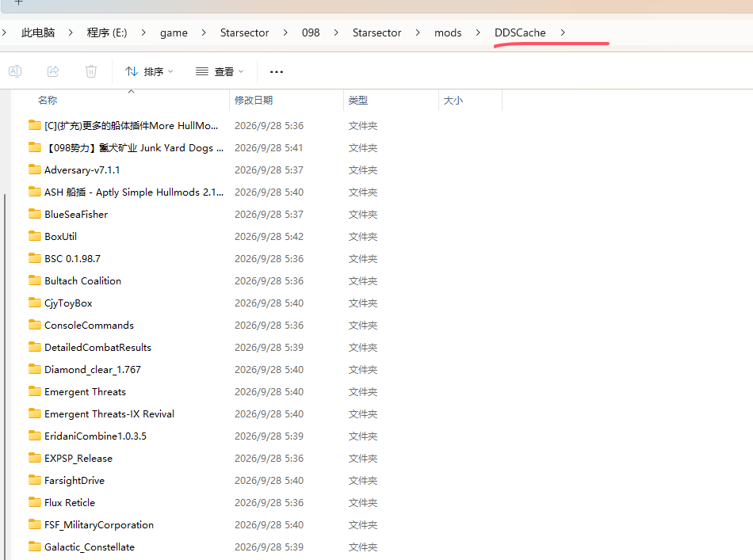Click the Rename toolbar icon

(15, 71)
